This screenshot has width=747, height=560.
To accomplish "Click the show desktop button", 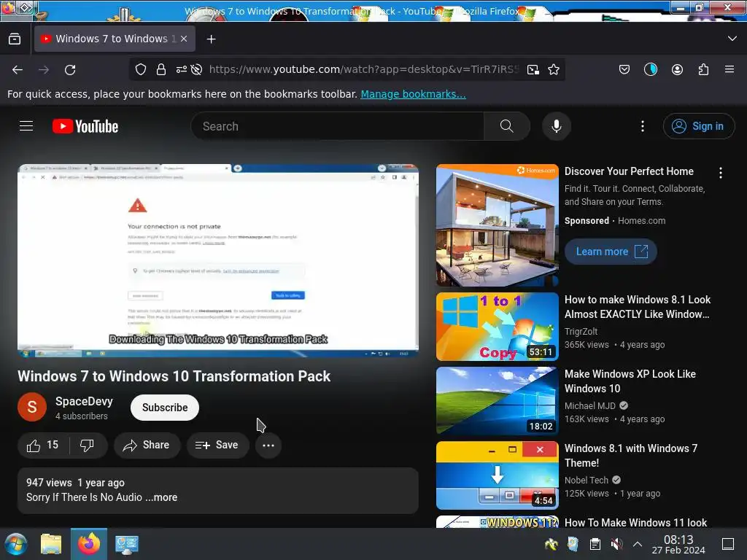I will [x=728, y=544].
